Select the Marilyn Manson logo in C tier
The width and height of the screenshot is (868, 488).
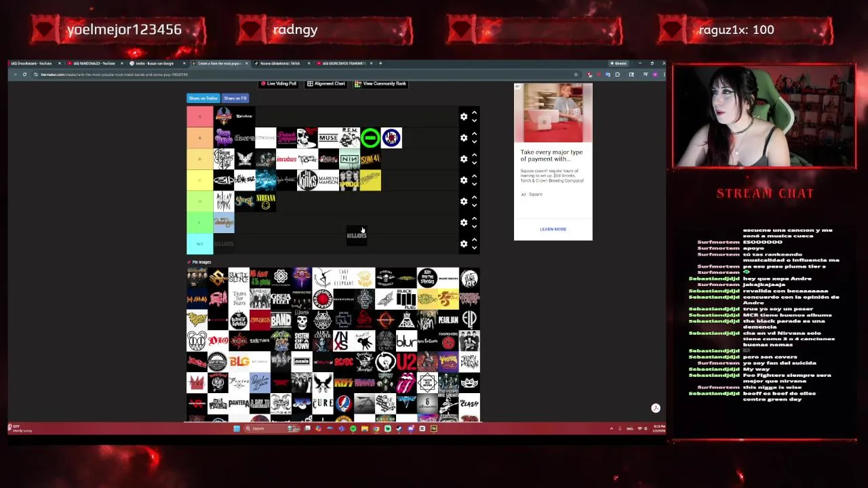point(328,180)
